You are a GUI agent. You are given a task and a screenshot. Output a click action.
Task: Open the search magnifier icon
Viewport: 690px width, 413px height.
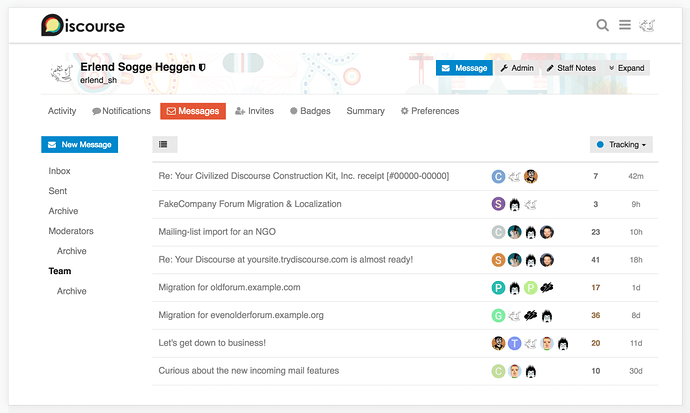[602, 25]
